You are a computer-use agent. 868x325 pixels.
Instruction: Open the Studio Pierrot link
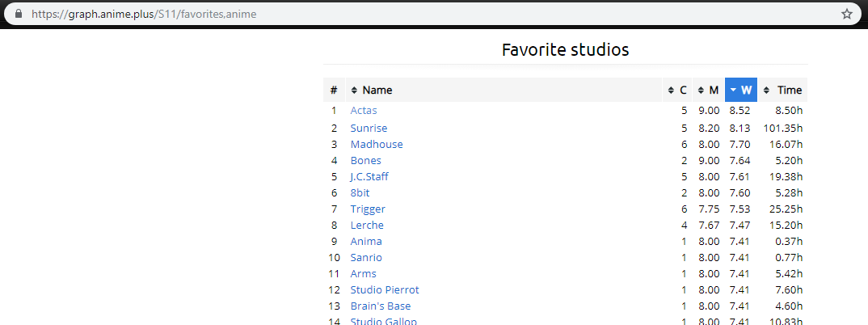click(x=385, y=290)
